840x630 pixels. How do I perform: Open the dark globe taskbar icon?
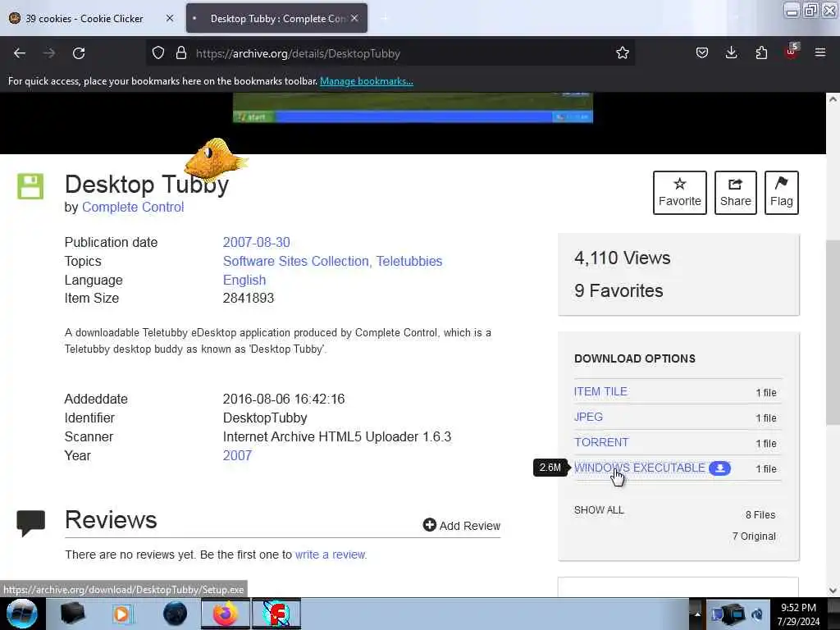[x=176, y=614]
